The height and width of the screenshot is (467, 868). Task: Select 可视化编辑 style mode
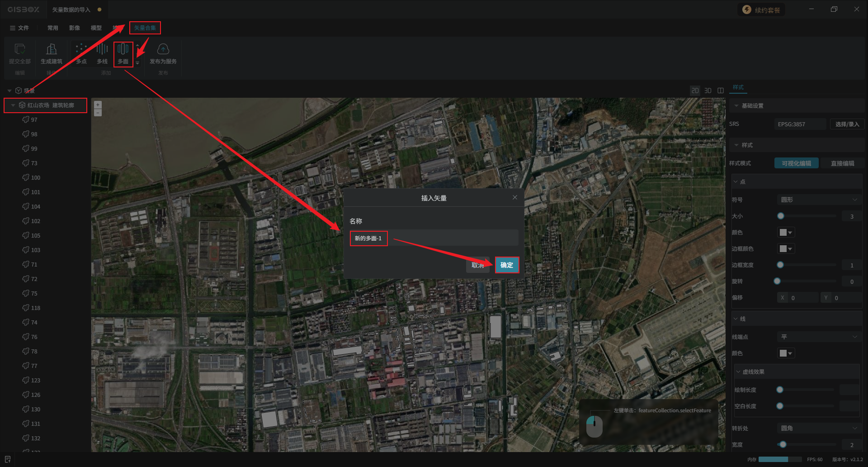point(797,163)
